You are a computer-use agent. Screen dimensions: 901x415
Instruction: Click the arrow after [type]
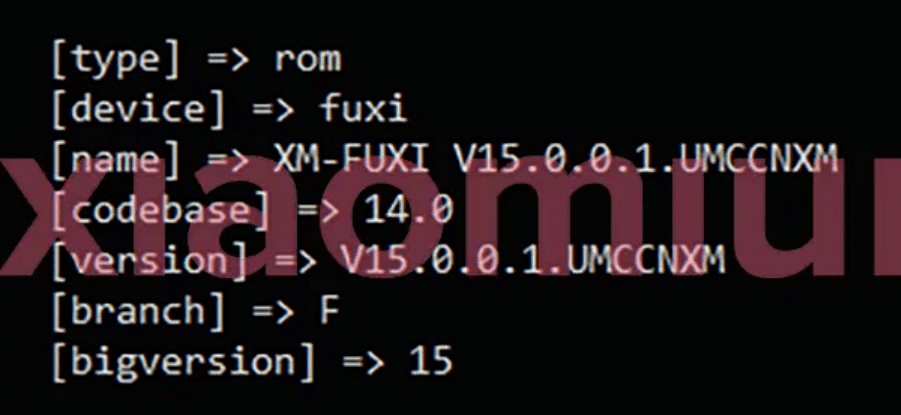pos(228,60)
